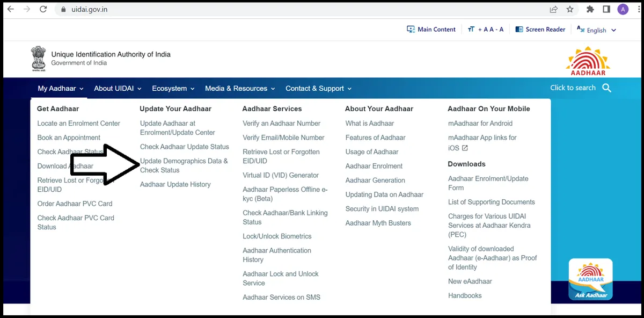Open the browser profile avatar
644x318 pixels.
tap(623, 9)
